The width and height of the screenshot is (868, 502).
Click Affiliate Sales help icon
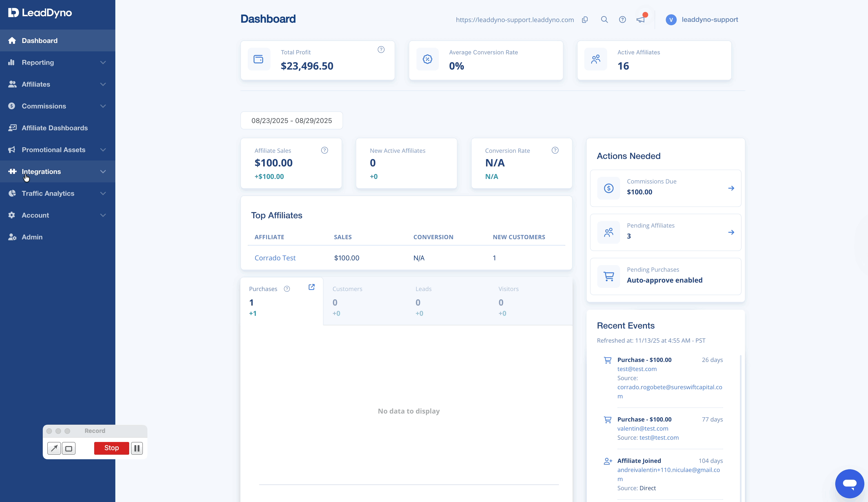coord(324,151)
